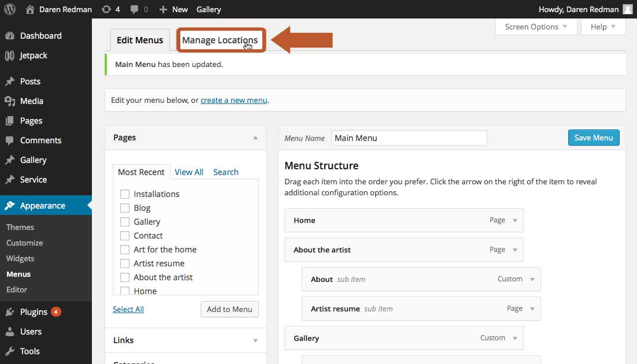This screenshot has width=637, height=364.
Task: Click the create a new menu link
Action: click(x=234, y=101)
